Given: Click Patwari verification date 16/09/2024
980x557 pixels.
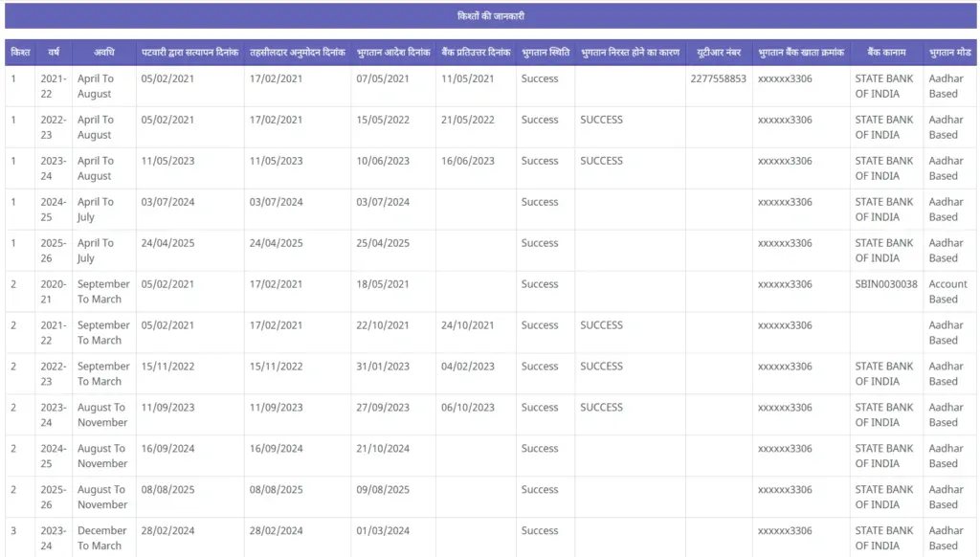Looking at the screenshot, I should click(x=167, y=449).
